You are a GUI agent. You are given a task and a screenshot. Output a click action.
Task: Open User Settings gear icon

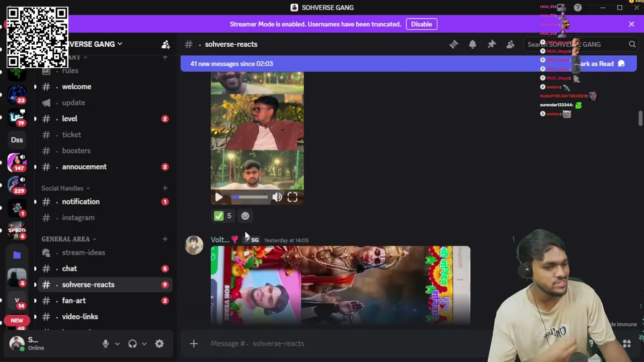click(x=159, y=344)
